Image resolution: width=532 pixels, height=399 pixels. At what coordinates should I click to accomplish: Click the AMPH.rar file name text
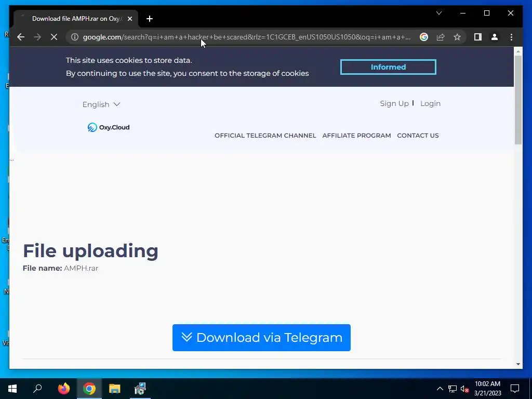tap(81, 268)
